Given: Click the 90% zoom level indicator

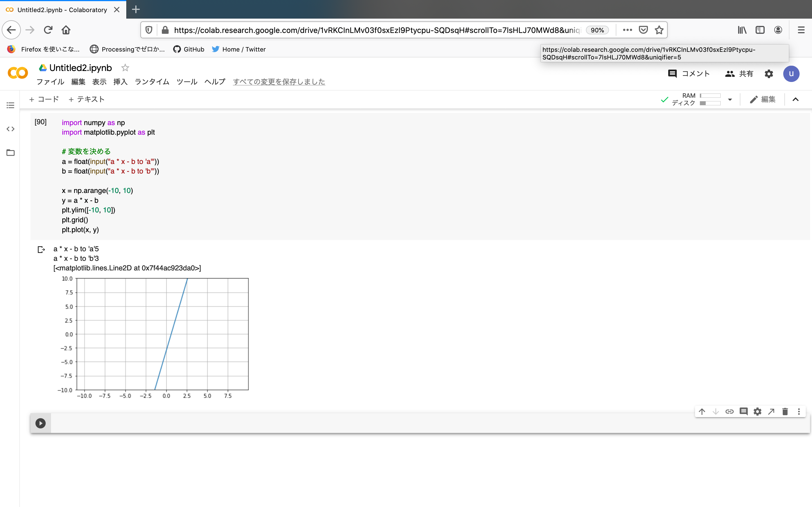Looking at the screenshot, I should [x=597, y=30].
